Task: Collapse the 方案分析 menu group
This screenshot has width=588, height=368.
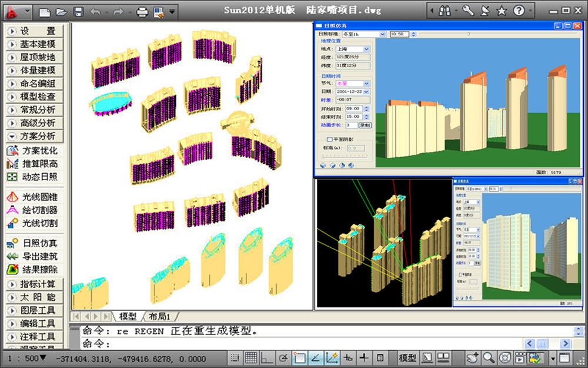Action: click(x=35, y=136)
